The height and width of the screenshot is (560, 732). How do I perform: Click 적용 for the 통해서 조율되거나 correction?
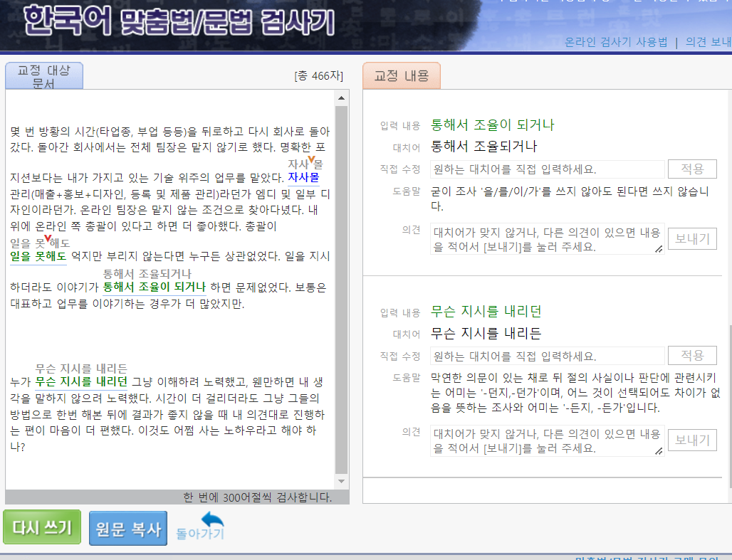point(692,169)
